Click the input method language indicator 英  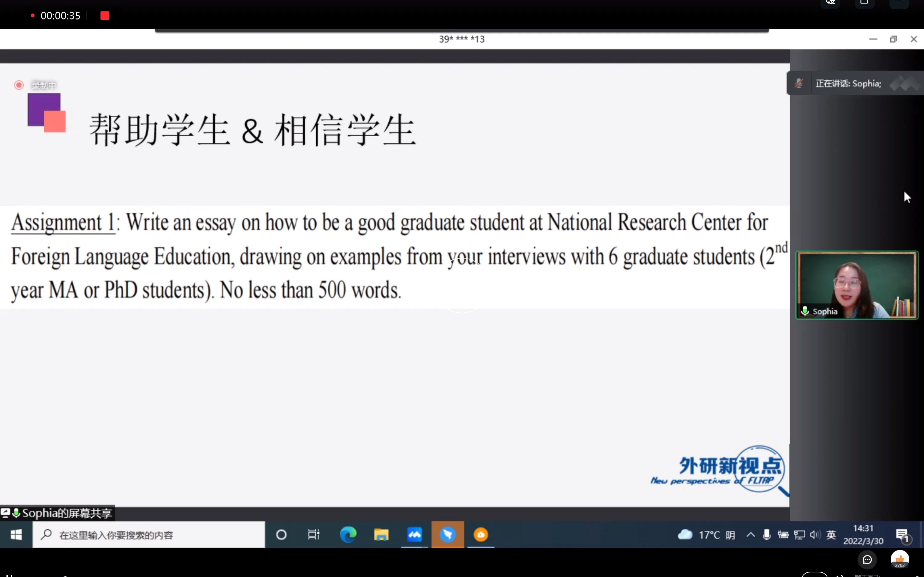point(831,534)
